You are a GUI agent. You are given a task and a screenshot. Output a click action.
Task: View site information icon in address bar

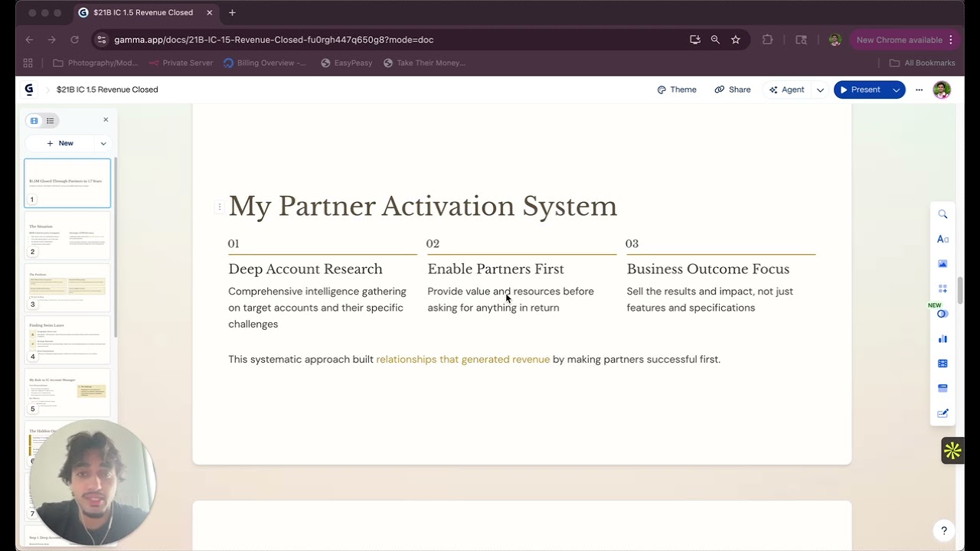[102, 40]
